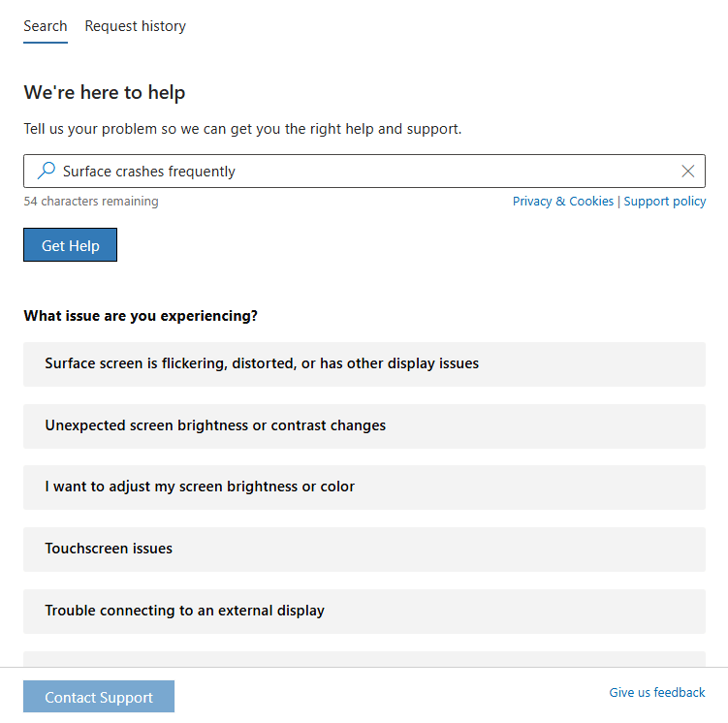The image size is (728, 723).
Task: Click the partially visible issue option below
Action: [x=364, y=659]
